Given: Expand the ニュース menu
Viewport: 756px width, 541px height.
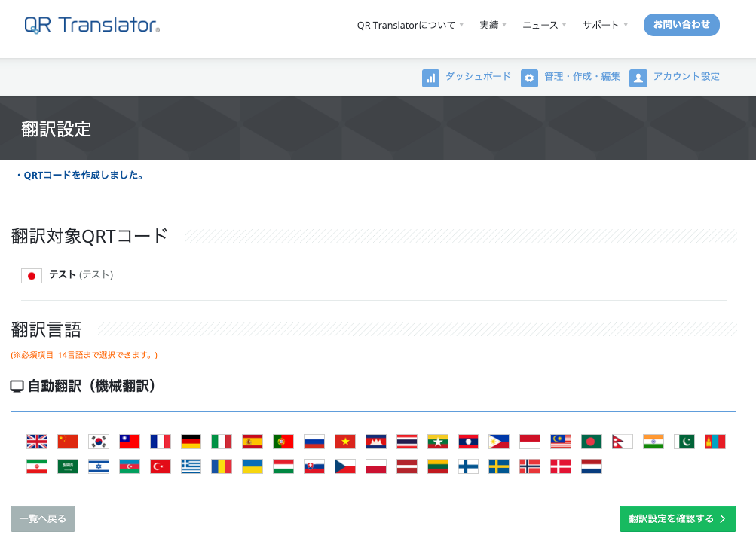Looking at the screenshot, I should click(x=544, y=25).
